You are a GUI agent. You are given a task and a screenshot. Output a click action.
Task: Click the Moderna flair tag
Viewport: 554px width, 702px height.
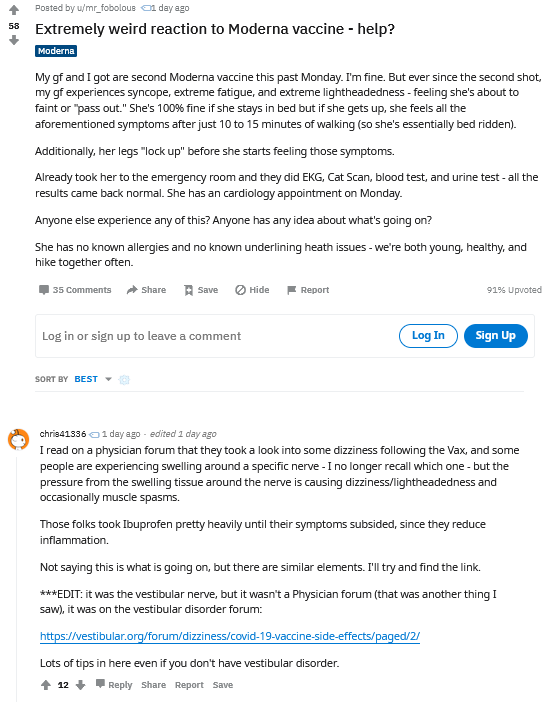pyautogui.click(x=56, y=51)
